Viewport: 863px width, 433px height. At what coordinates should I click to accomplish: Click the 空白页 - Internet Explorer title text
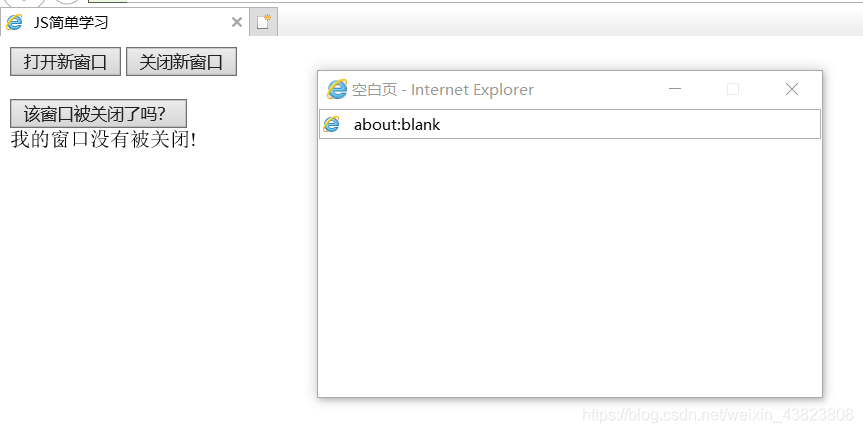[443, 90]
